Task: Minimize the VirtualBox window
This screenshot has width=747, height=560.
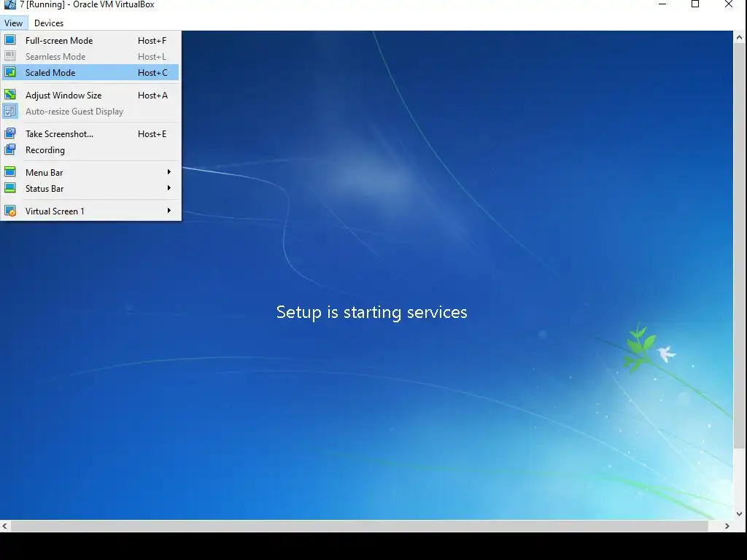Action: (x=662, y=4)
